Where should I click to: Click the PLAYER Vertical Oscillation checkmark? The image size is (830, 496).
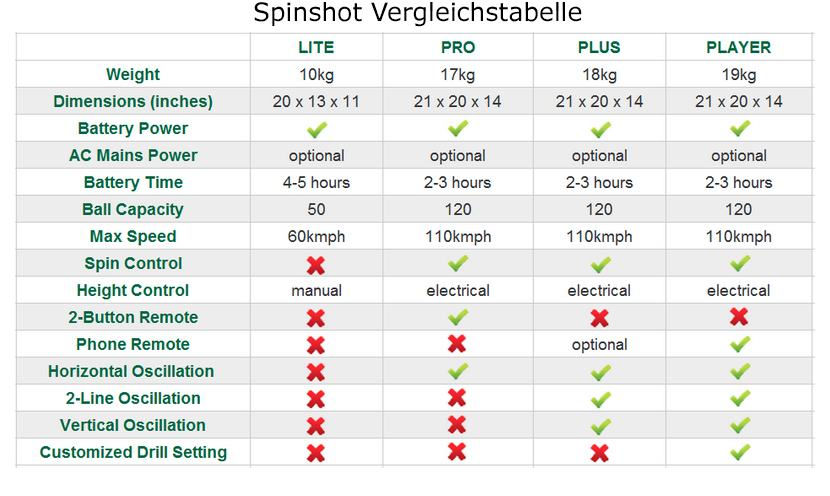pos(739,426)
